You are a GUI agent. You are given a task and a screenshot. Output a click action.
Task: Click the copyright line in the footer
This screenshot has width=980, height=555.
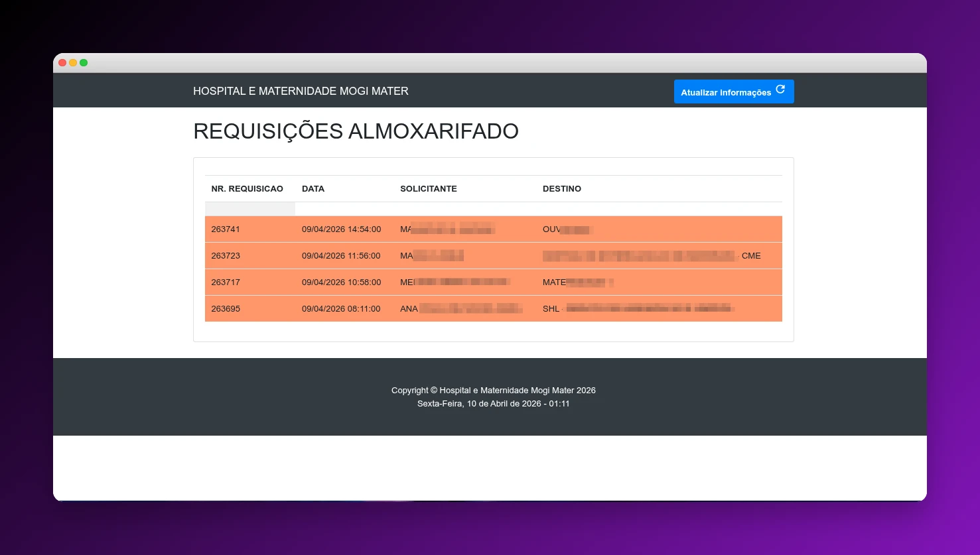494,391
